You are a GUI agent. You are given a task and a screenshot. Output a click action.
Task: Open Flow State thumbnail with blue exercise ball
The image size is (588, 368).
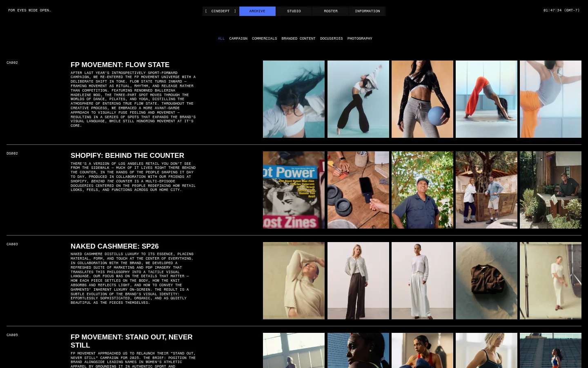click(422, 99)
